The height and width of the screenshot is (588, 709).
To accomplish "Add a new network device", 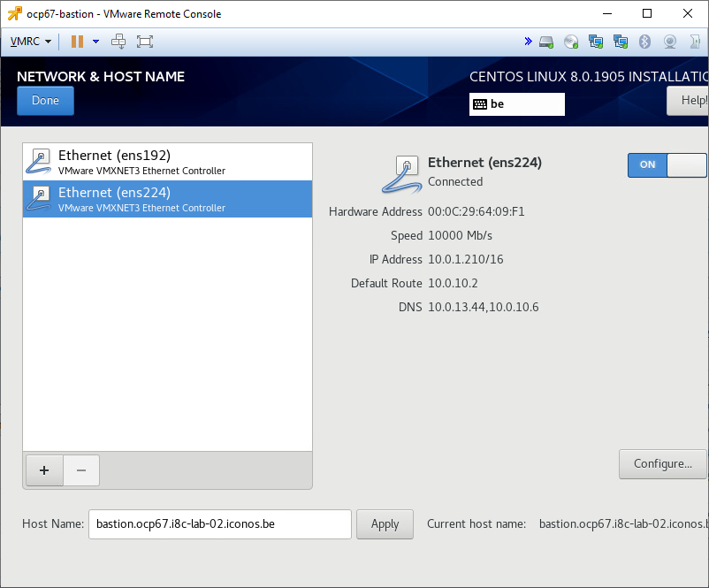I will point(44,470).
